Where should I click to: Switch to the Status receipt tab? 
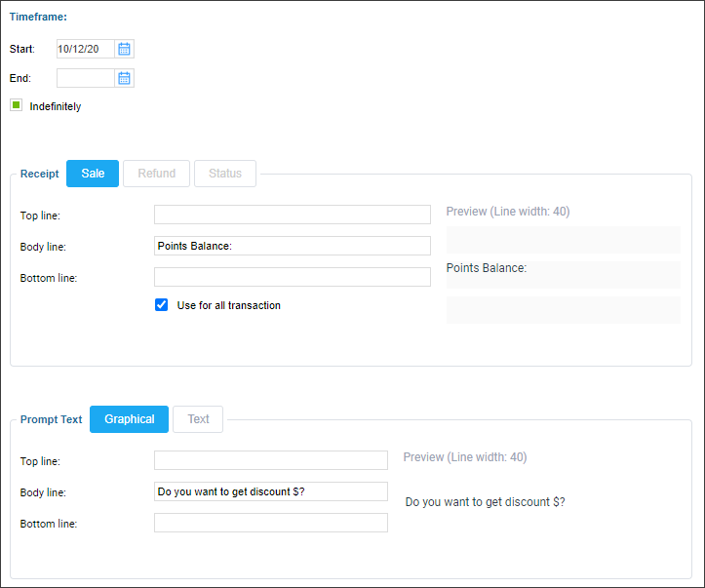pos(225,174)
